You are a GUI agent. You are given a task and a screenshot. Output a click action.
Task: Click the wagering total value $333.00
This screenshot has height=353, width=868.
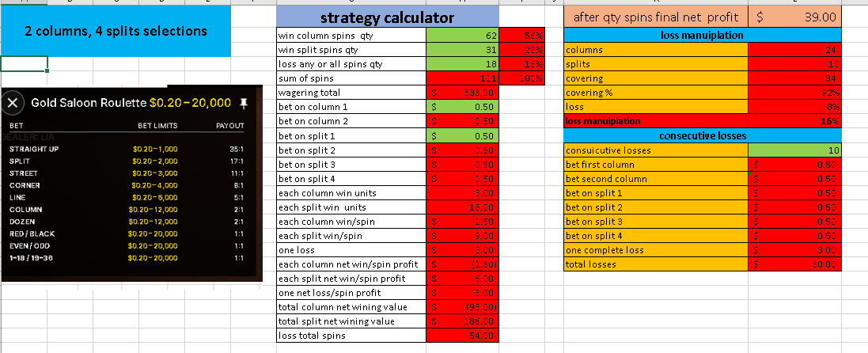click(x=463, y=93)
